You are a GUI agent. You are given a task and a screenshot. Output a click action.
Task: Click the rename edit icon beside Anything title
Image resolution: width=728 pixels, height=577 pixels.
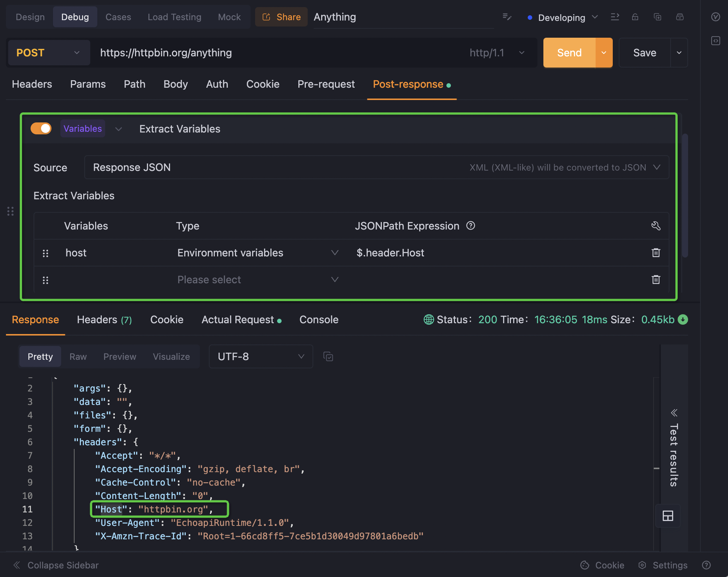[x=507, y=17]
